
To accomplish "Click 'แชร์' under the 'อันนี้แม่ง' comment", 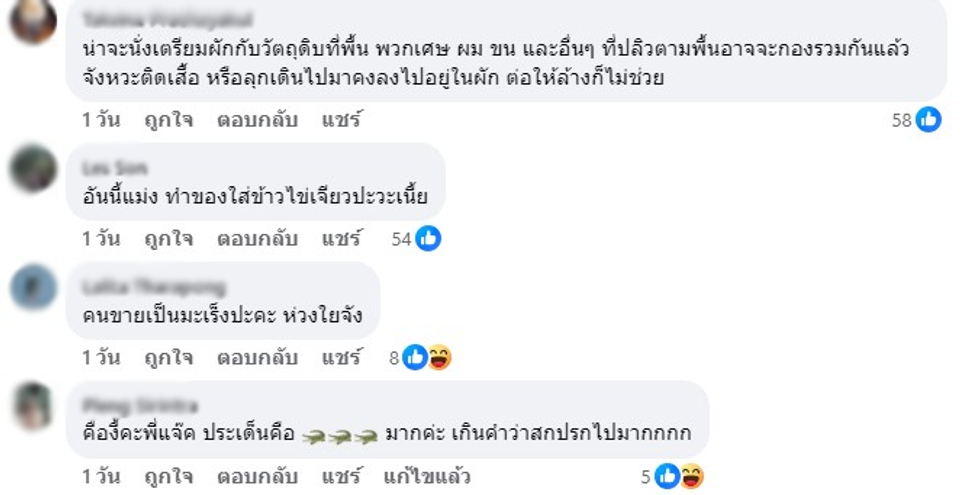I will coord(341,238).
